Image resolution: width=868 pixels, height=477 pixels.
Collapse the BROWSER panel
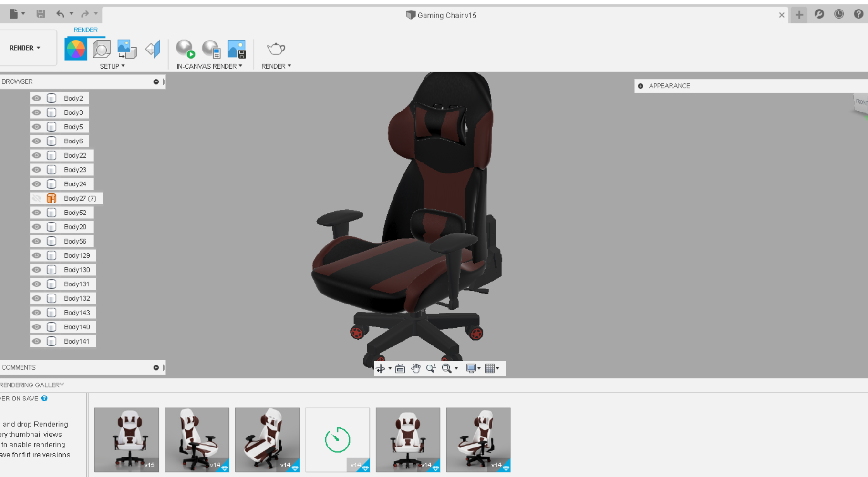click(156, 81)
